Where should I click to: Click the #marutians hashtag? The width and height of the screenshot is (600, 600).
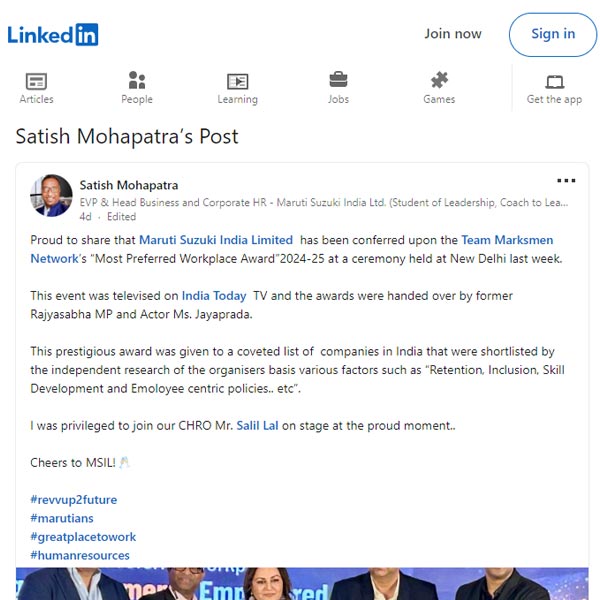coord(62,518)
